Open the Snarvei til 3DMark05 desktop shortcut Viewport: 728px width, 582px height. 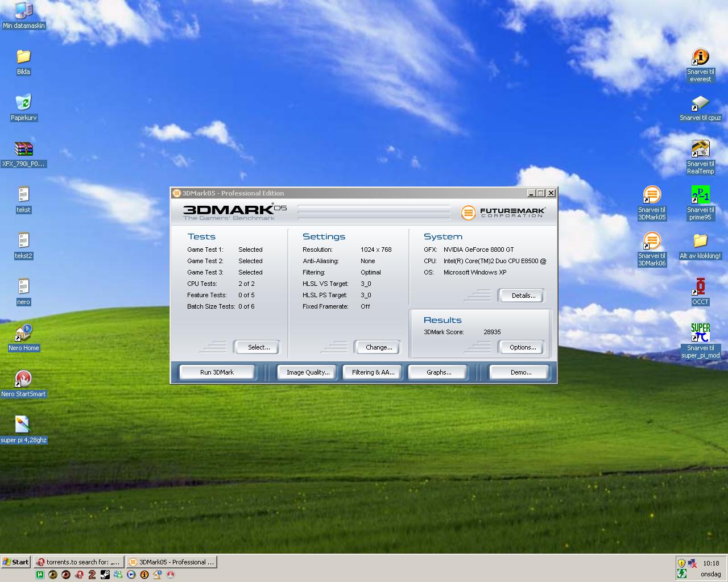point(652,203)
